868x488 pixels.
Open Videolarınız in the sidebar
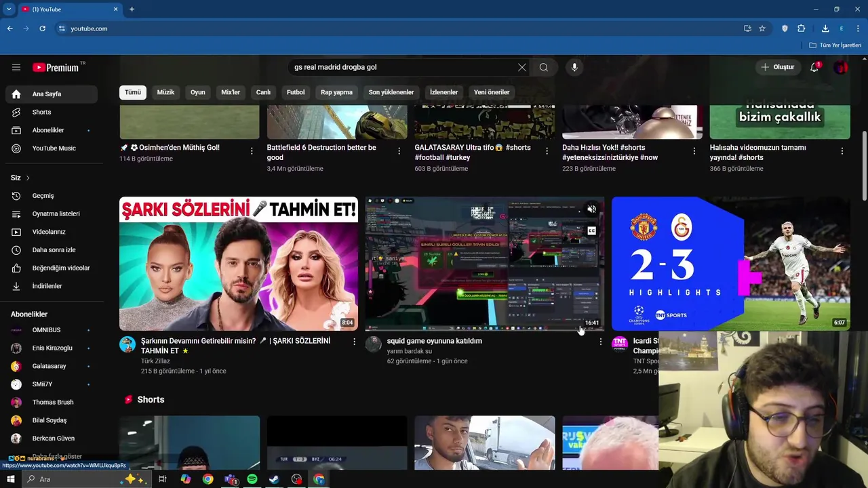(x=52, y=232)
